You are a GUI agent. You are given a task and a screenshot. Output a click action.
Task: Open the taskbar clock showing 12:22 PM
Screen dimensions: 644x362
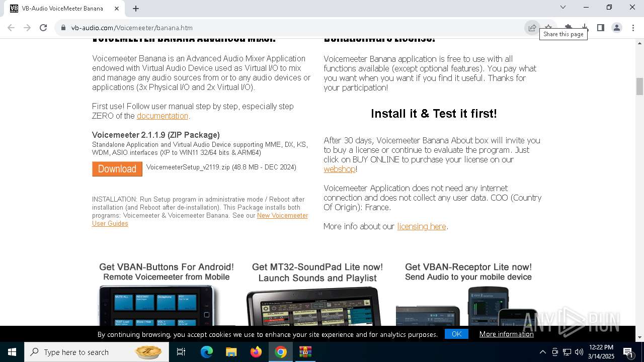click(x=601, y=352)
